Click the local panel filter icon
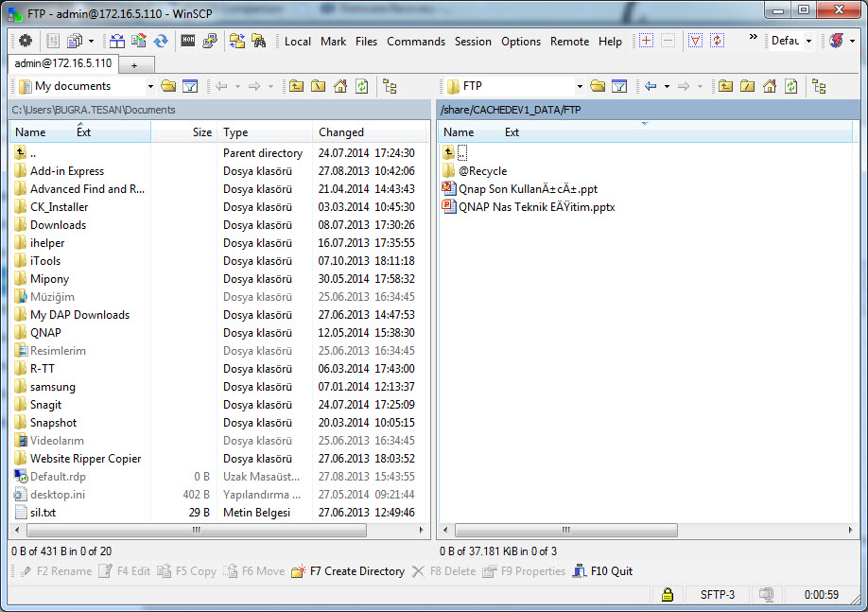The width and height of the screenshot is (868, 612). coord(190,86)
